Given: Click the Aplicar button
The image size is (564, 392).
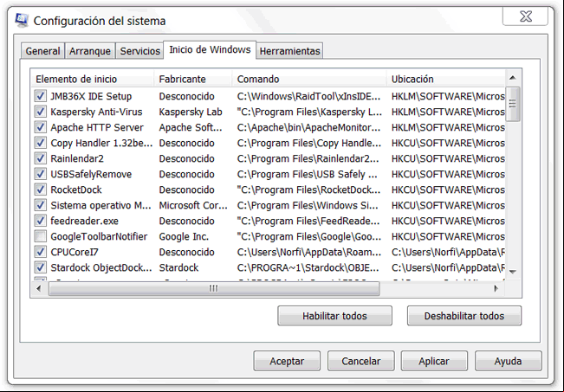Looking at the screenshot, I should [x=434, y=361].
